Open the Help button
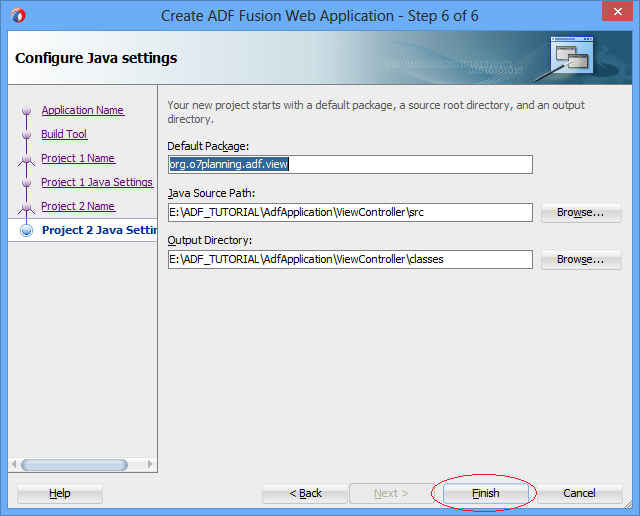This screenshot has height=516, width=640. [60, 493]
